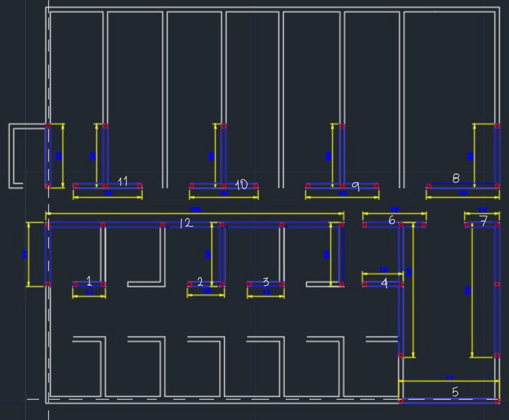Select the short blue wall labeled 4

click(383, 284)
